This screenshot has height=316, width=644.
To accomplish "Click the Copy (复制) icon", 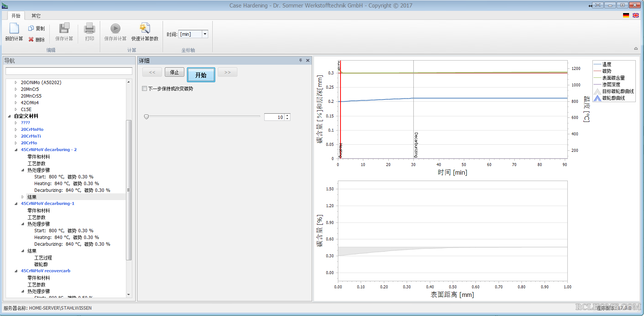I will (x=31, y=28).
